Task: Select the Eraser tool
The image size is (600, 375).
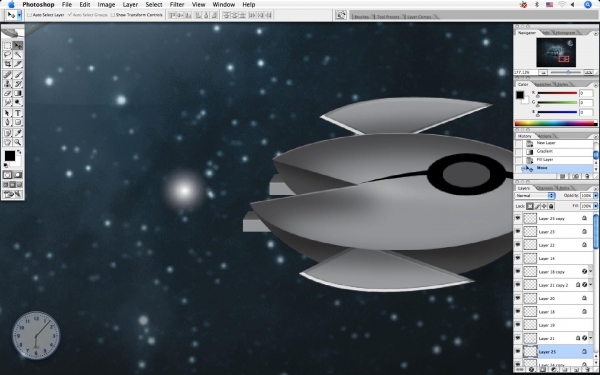Action: 7,93
